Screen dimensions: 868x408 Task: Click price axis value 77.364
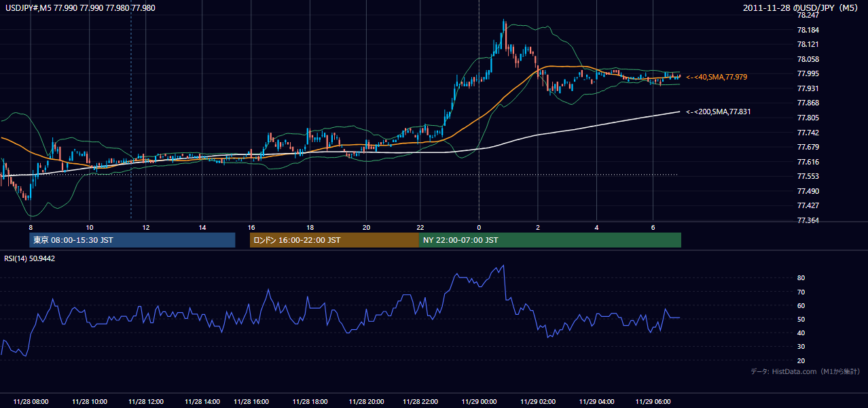pyautogui.click(x=808, y=220)
